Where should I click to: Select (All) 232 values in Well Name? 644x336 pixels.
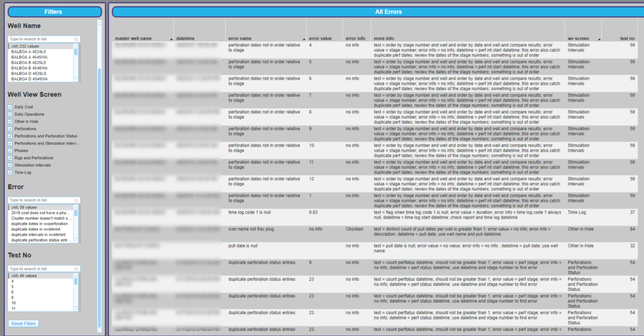(x=41, y=46)
